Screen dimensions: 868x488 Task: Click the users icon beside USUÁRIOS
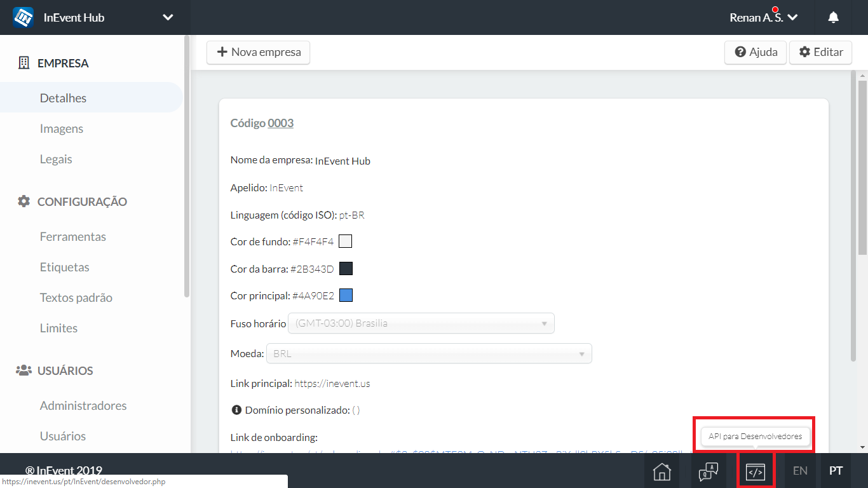click(x=24, y=370)
